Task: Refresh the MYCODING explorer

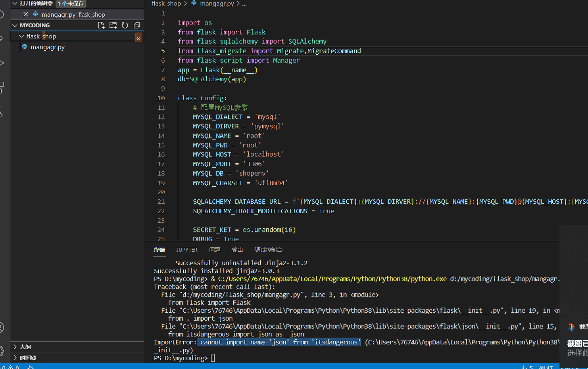Action: pos(125,25)
